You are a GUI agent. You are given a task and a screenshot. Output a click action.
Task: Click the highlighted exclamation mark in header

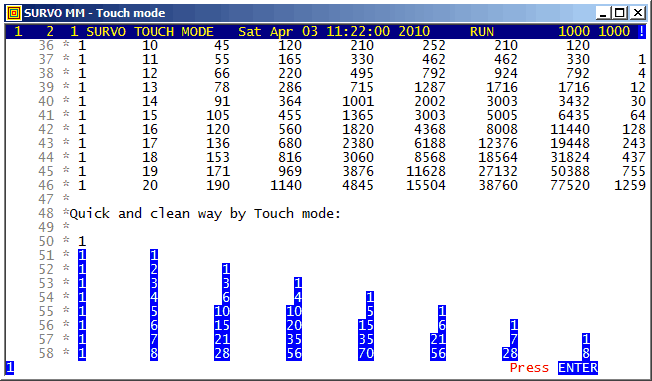[x=642, y=32]
